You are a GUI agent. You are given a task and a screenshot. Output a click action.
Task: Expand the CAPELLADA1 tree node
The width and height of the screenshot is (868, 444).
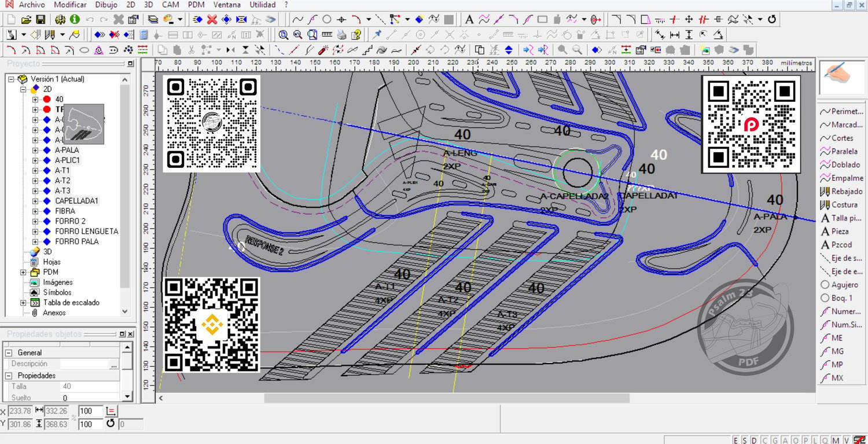coord(35,201)
